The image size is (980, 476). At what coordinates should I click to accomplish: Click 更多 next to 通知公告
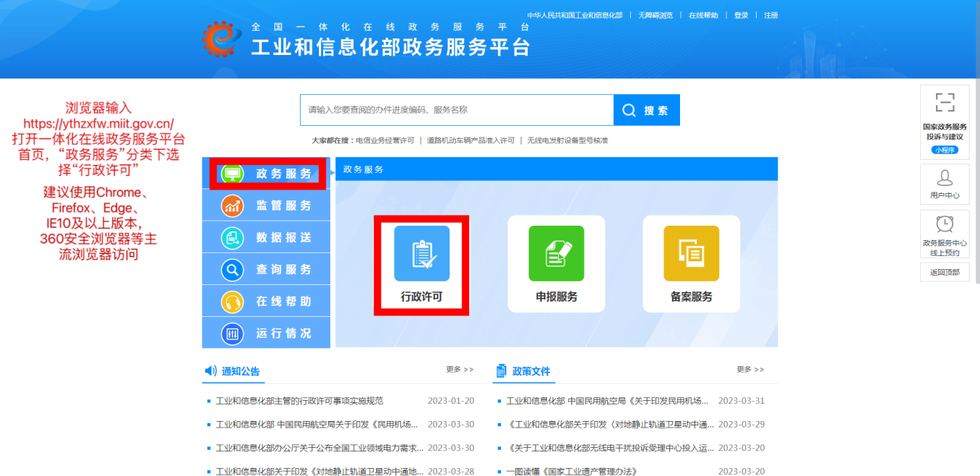460,370
